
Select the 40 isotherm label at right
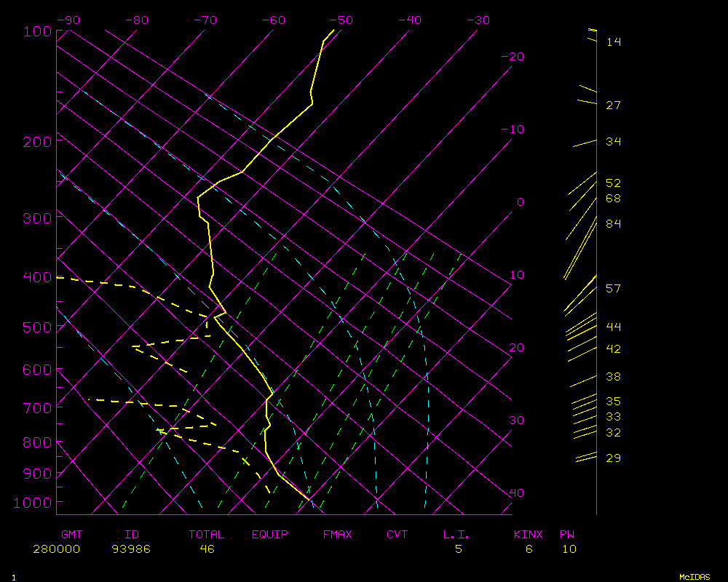point(517,493)
